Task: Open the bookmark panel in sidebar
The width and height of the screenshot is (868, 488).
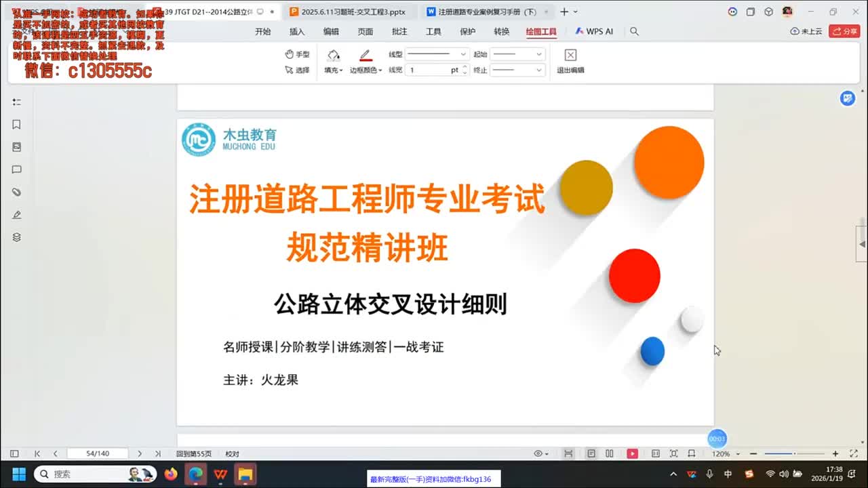Action: [x=17, y=125]
